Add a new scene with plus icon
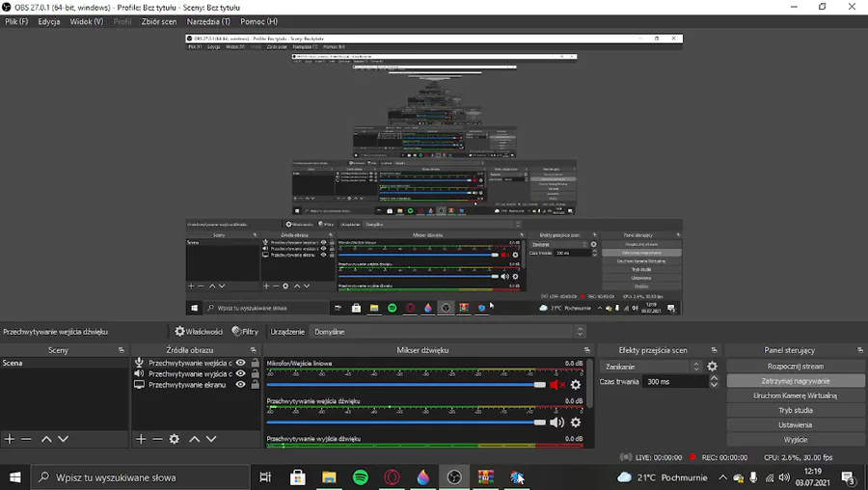Screen dimensions: 868x490 (x=10, y=439)
